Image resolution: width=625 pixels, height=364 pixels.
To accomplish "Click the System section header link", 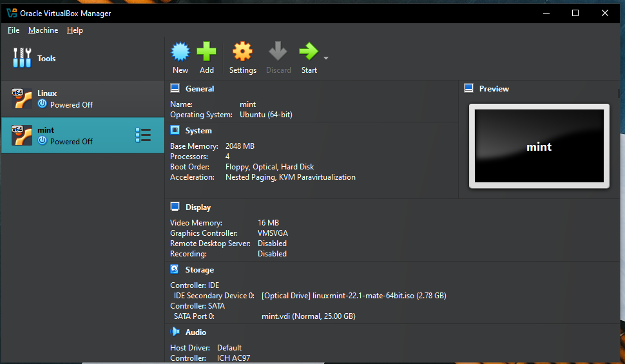I will 198,131.
